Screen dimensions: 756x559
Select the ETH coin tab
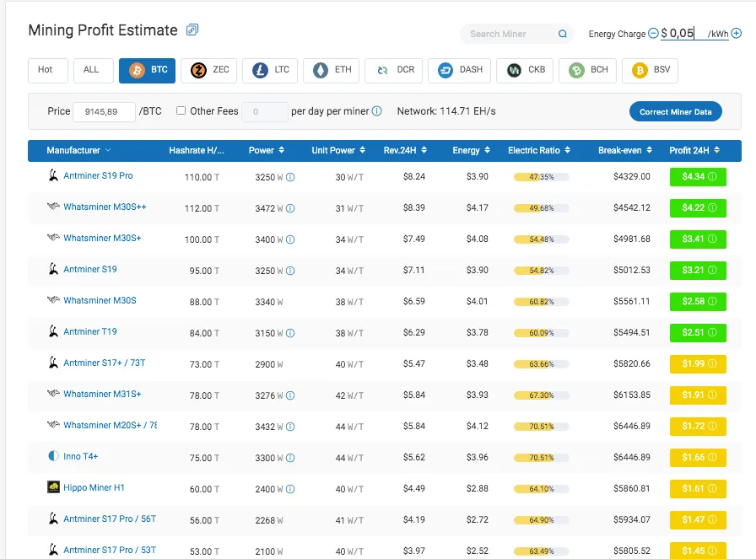point(332,70)
